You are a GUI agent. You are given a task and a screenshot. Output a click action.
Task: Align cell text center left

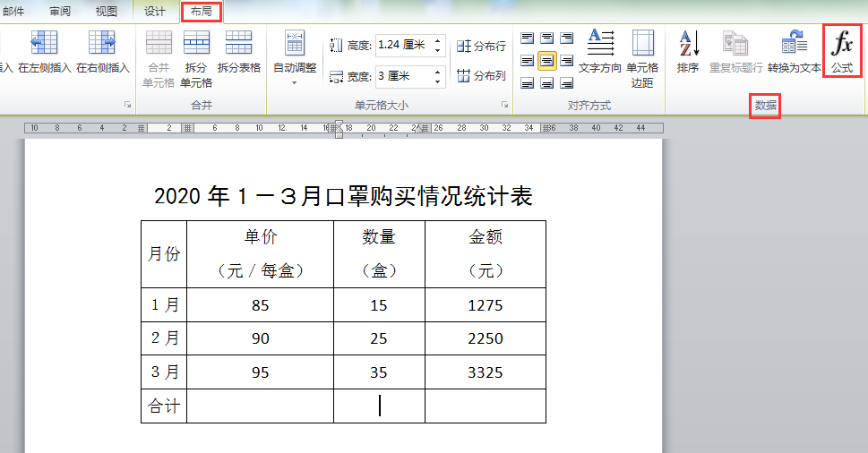click(x=527, y=60)
